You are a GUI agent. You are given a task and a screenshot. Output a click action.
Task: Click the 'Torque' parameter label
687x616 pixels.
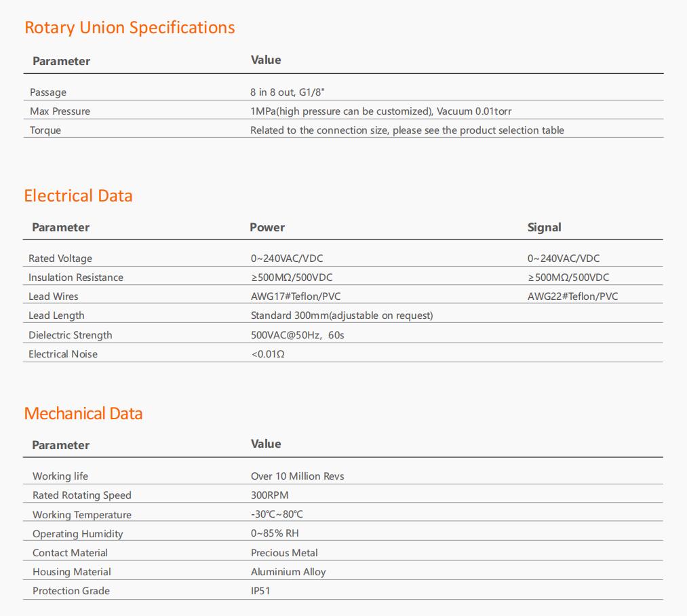pos(45,131)
